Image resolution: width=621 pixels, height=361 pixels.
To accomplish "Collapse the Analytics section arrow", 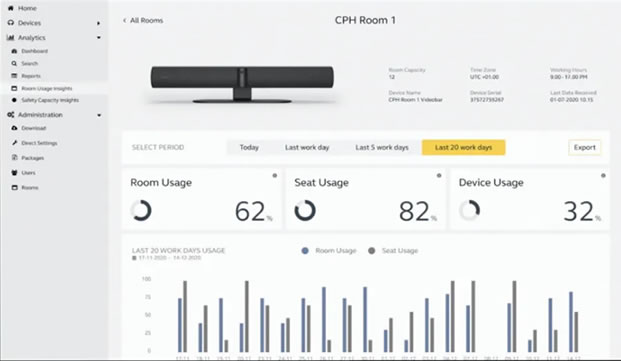I will pyautogui.click(x=99, y=38).
